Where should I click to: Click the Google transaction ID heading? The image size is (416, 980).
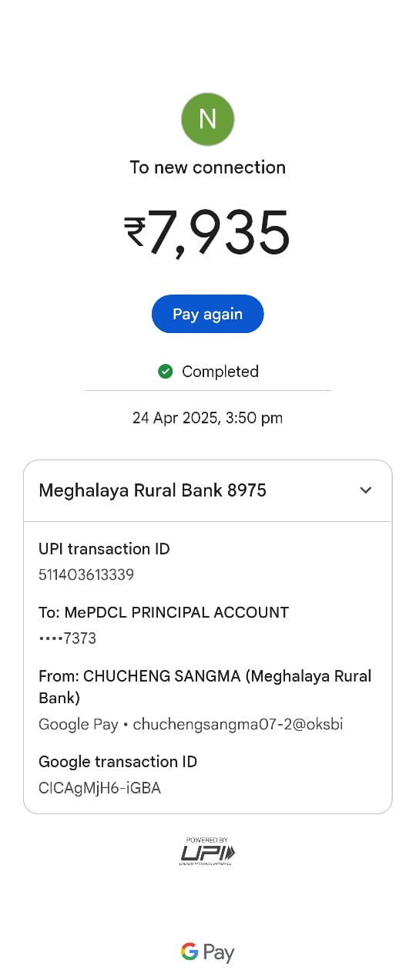(x=118, y=762)
